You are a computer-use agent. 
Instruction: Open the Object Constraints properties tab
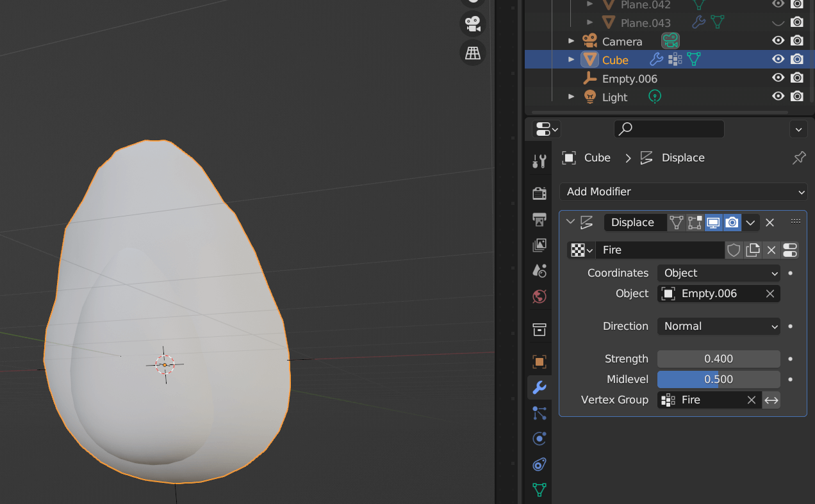coord(539,464)
